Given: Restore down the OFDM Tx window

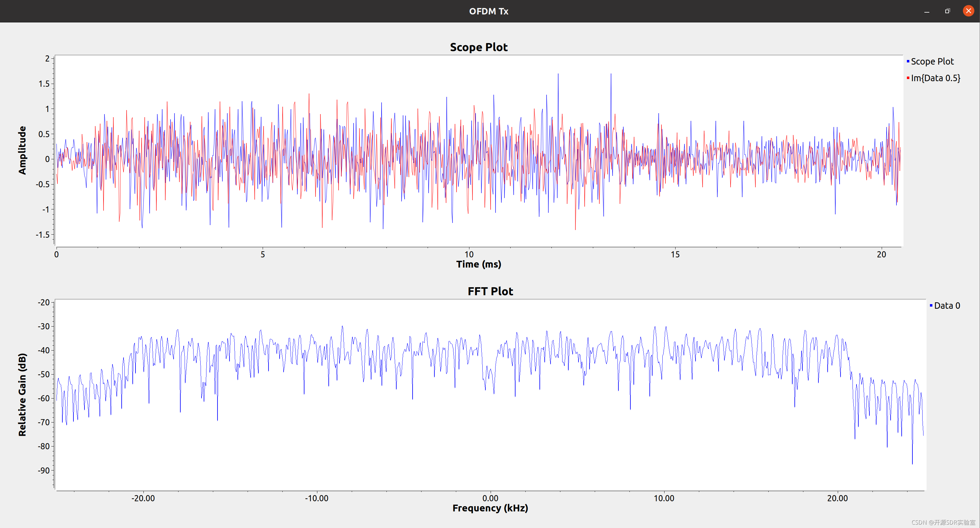Looking at the screenshot, I should [x=947, y=11].
